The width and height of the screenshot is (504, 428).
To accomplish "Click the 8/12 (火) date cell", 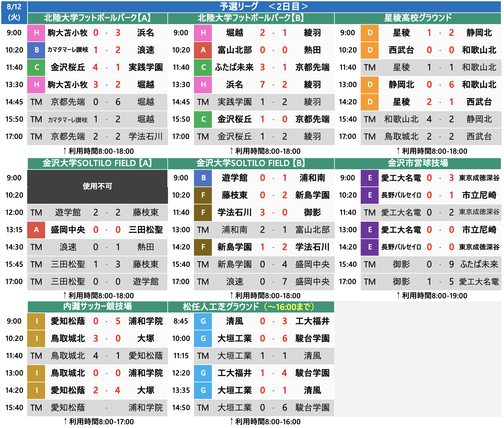I will tap(14, 12).
